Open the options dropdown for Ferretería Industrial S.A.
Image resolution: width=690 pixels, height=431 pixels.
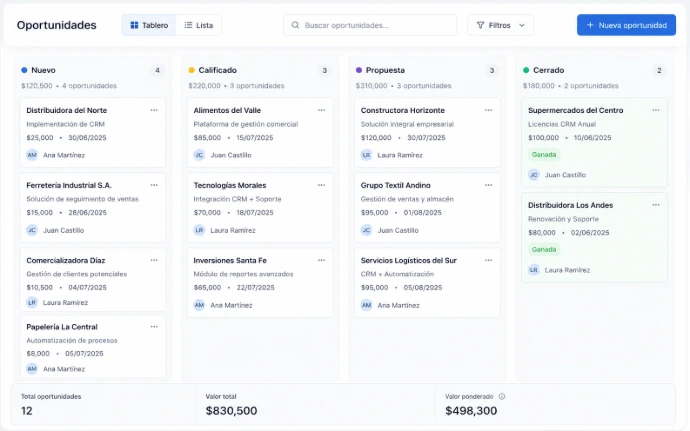[x=154, y=185]
